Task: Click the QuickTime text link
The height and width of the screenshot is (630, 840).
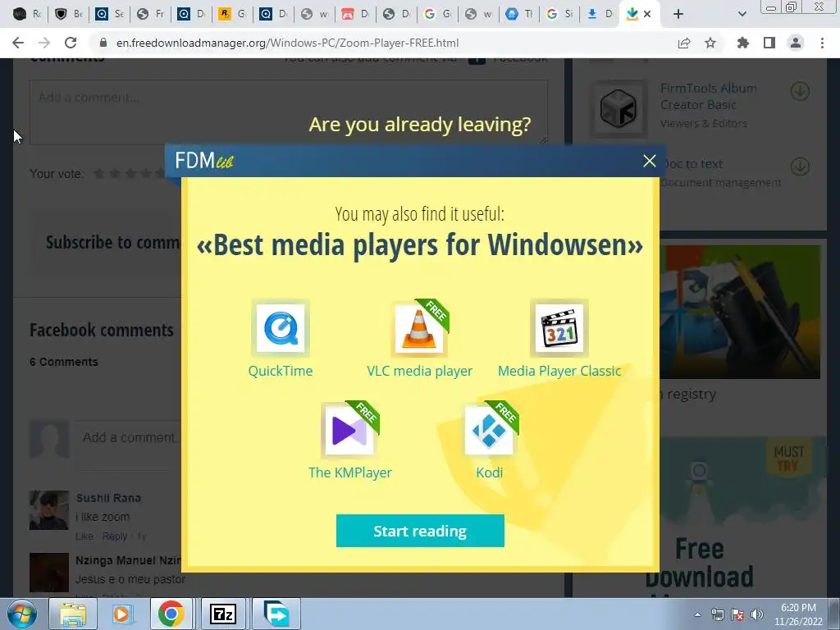Action: pyautogui.click(x=281, y=371)
